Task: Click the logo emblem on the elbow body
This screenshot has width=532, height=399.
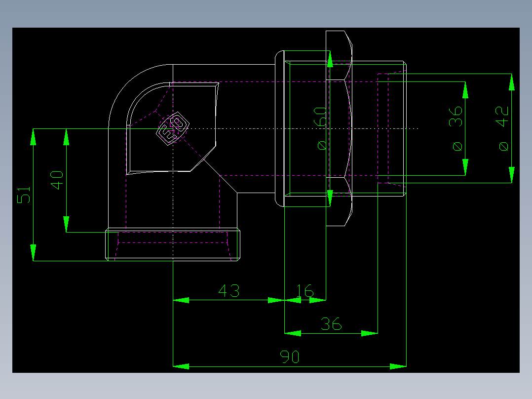Action: [173, 128]
